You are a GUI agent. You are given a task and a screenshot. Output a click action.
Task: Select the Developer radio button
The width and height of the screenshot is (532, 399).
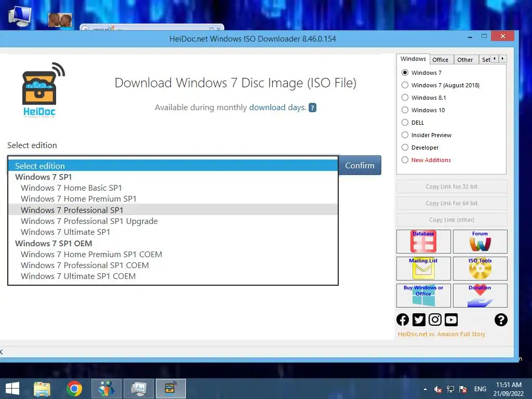click(405, 148)
